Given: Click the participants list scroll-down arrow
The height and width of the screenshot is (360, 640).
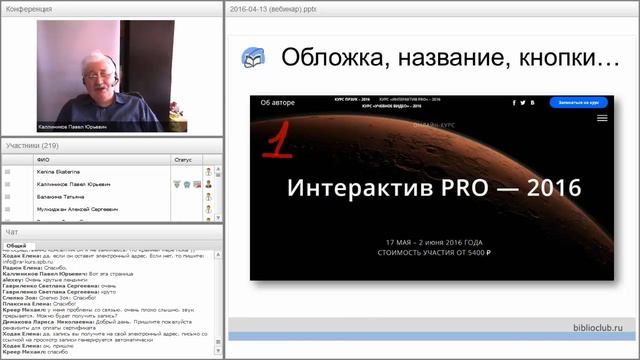Looking at the screenshot, I should [x=218, y=218].
